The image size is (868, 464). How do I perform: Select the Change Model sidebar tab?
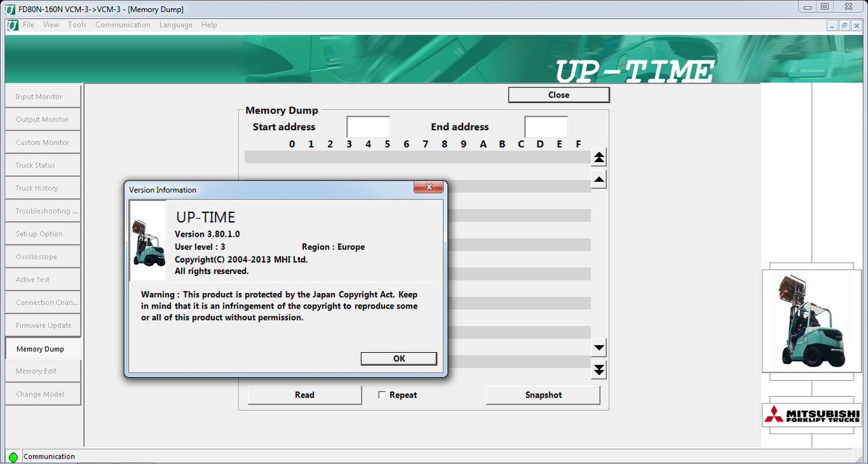tap(43, 394)
